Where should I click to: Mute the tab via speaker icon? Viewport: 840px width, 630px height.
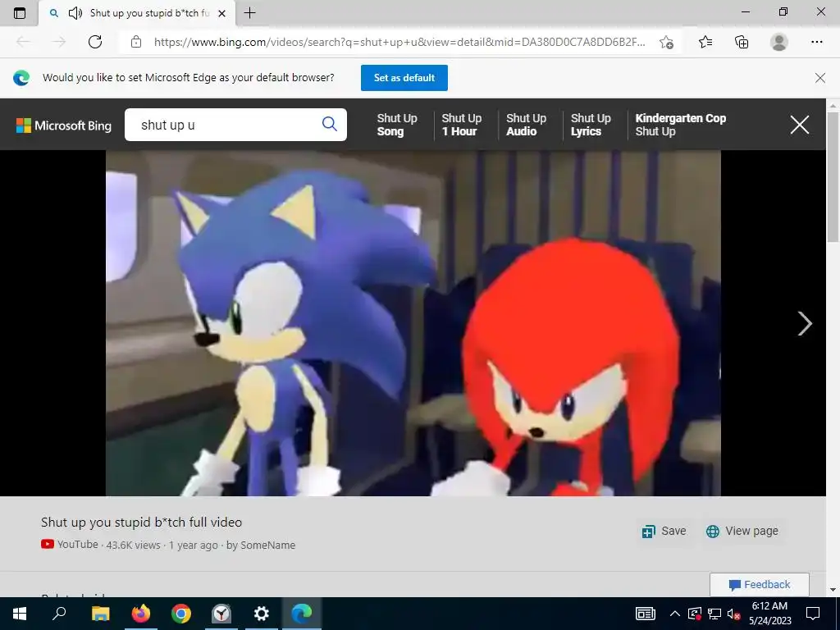tap(75, 13)
